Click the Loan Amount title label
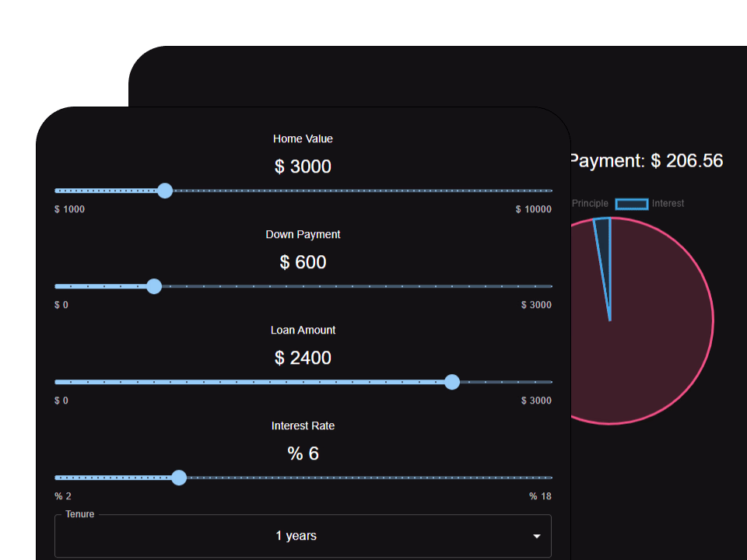This screenshot has width=747, height=560. (303, 331)
